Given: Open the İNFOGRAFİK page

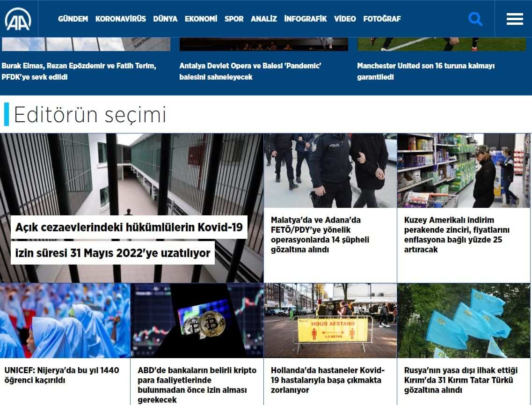Looking at the screenshot, I should (x=306, y=19).
